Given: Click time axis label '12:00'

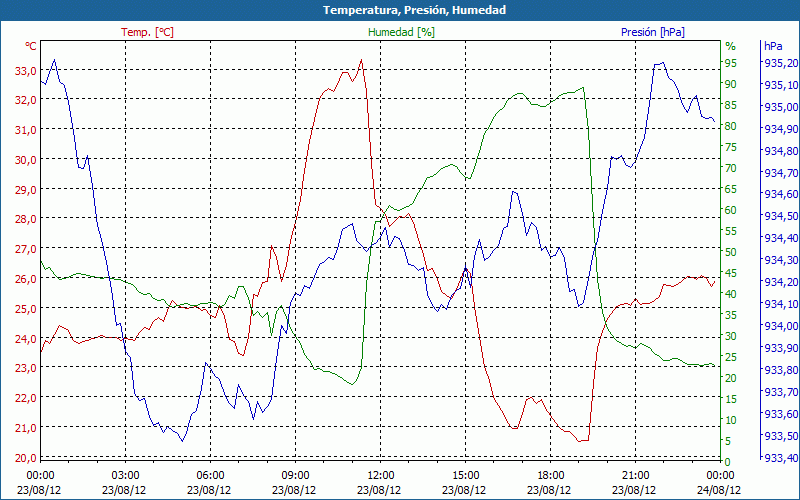Looking at the screenshot, I should [380, 476].
